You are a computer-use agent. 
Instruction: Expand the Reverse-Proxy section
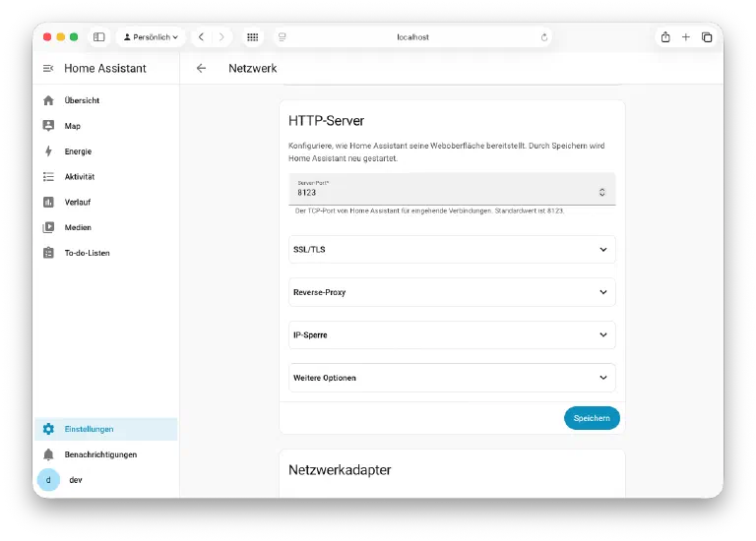click(x=452, y=292)
